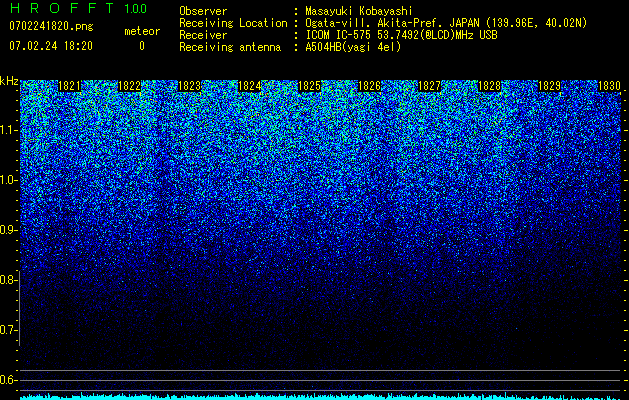Click the 1828 time marker
This screenshot has width=629, height=400.
pos(489,86)
